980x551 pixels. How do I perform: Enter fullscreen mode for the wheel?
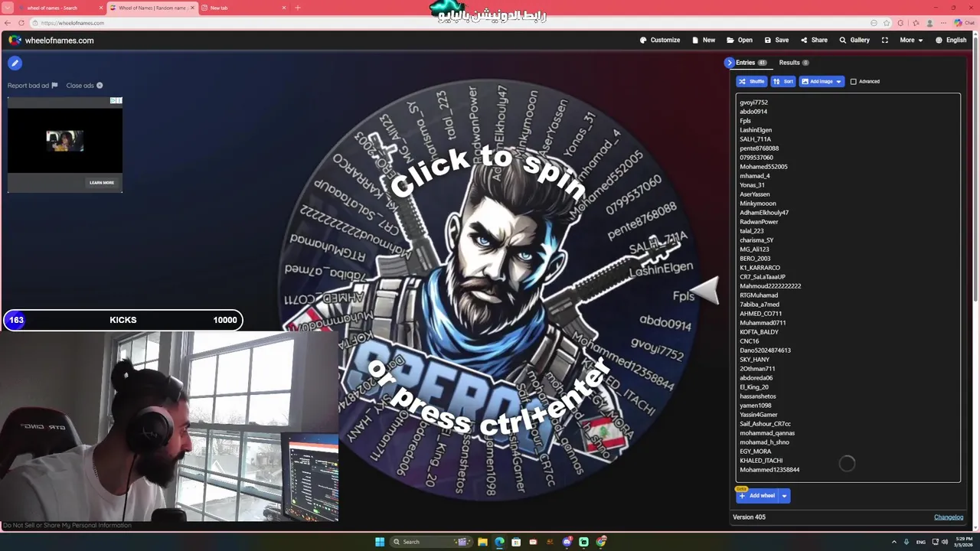[885, 40]
